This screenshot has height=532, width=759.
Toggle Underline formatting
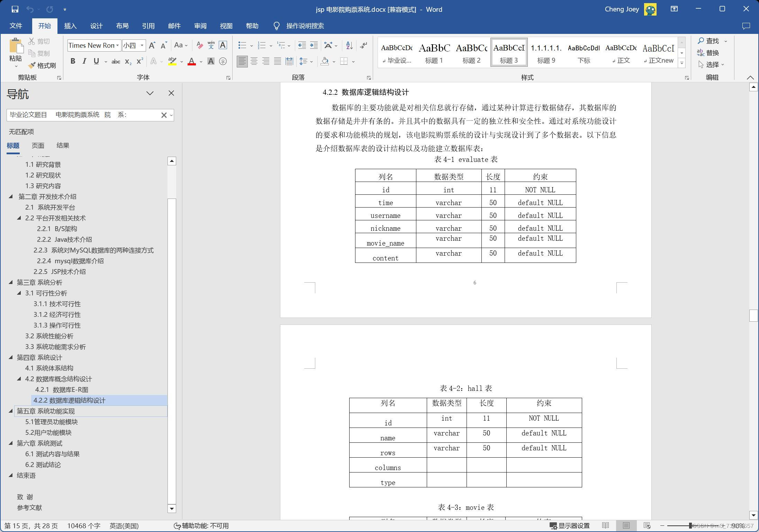pos(96,61)
